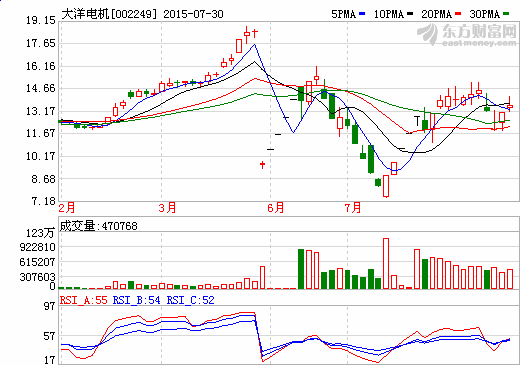Viewport: 520px width, 365px height.
Task: Click the 7.18 price axis label
Action: tap(44, 201)
